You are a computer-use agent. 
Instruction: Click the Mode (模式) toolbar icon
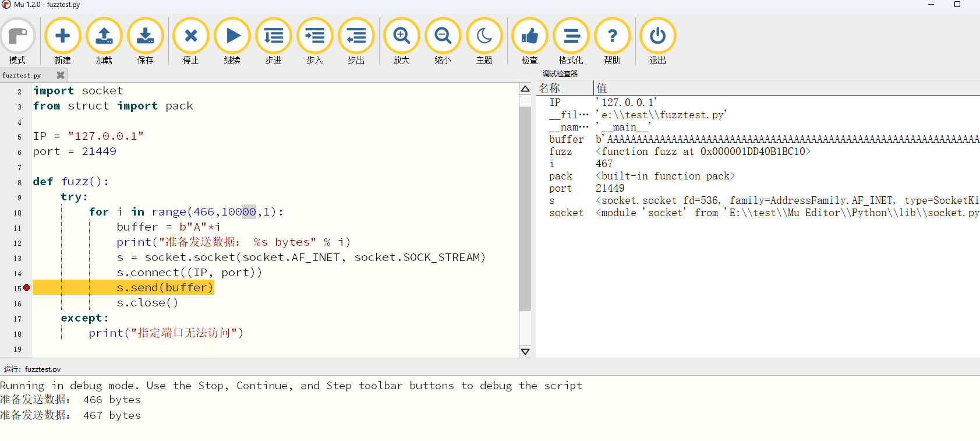17,36
